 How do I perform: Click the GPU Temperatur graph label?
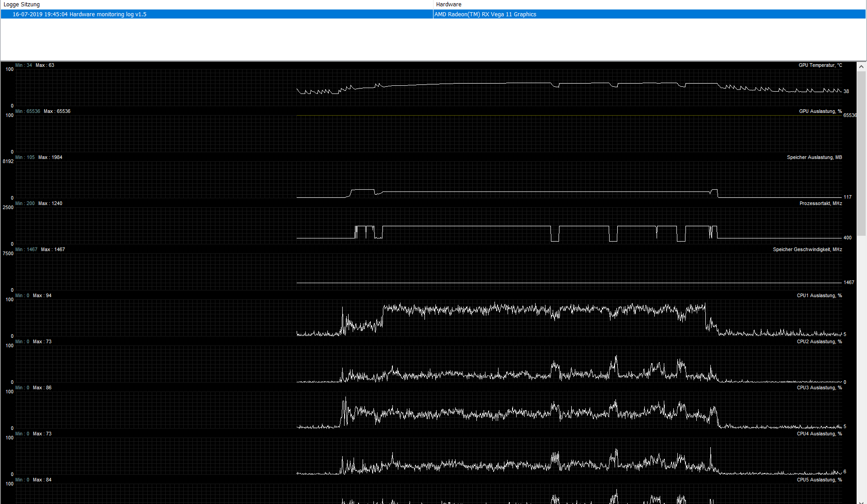(x=820, y=65)
